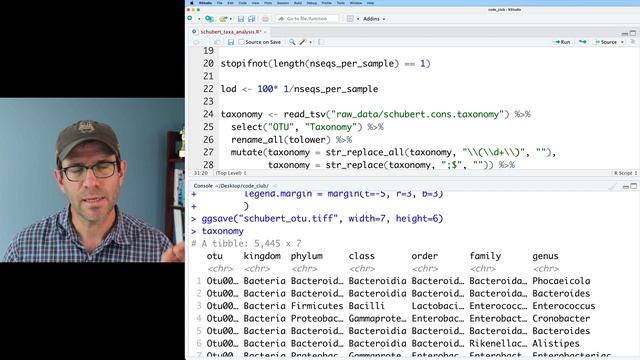
Task: Open the Plots menu
Action: point(268,3)
